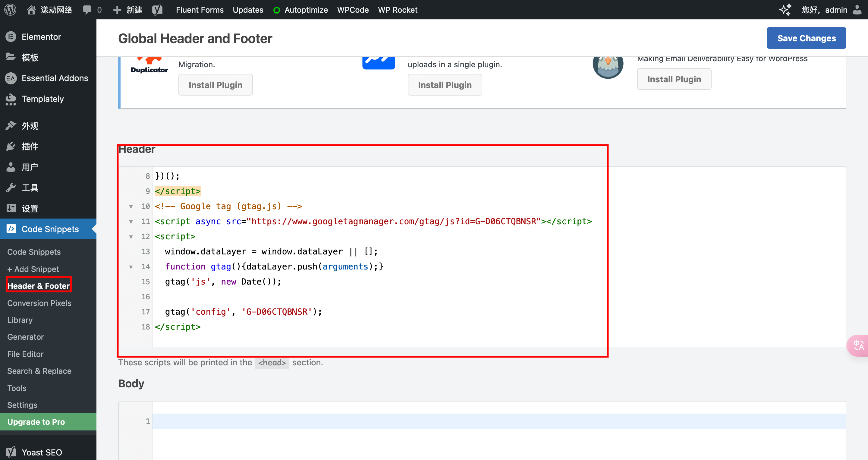Viewport: 868px width, 460px height.
Task: Click the 外观 paintbrush icon
Action: 11,126
